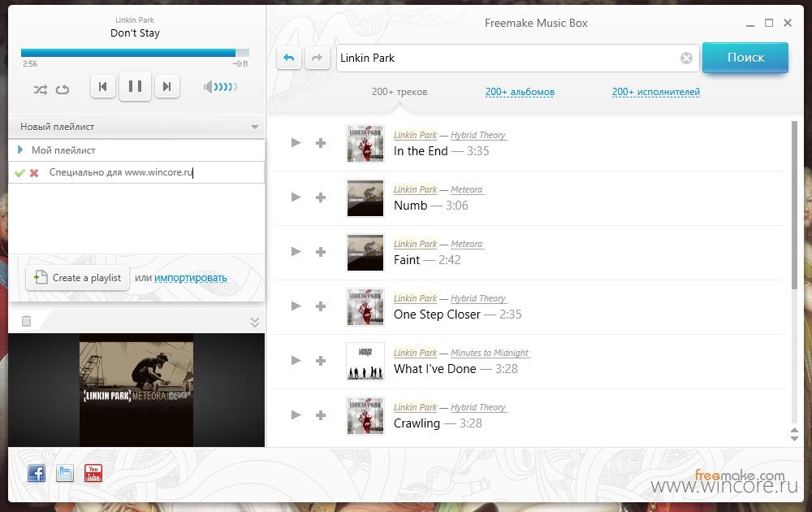The width and height of the screenshot is (812, 512).
Task: Skip to the previous track
Action: [x=102, y=86]
